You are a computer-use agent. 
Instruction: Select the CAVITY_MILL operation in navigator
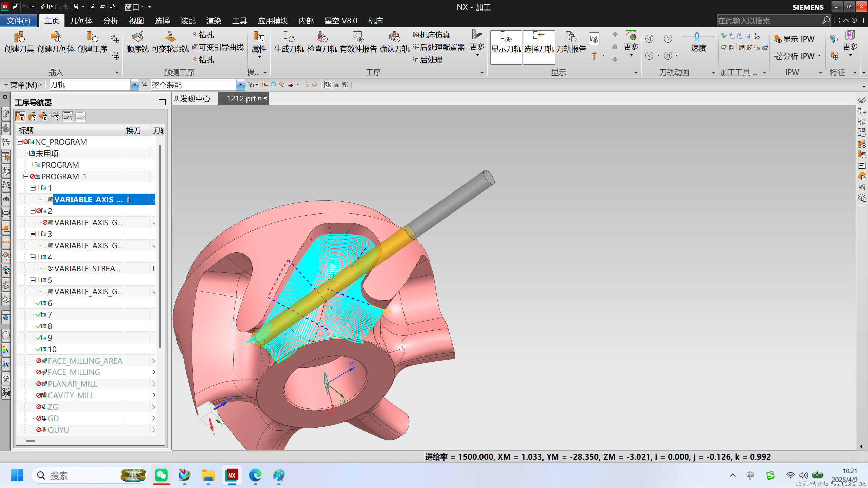(71, 395)
